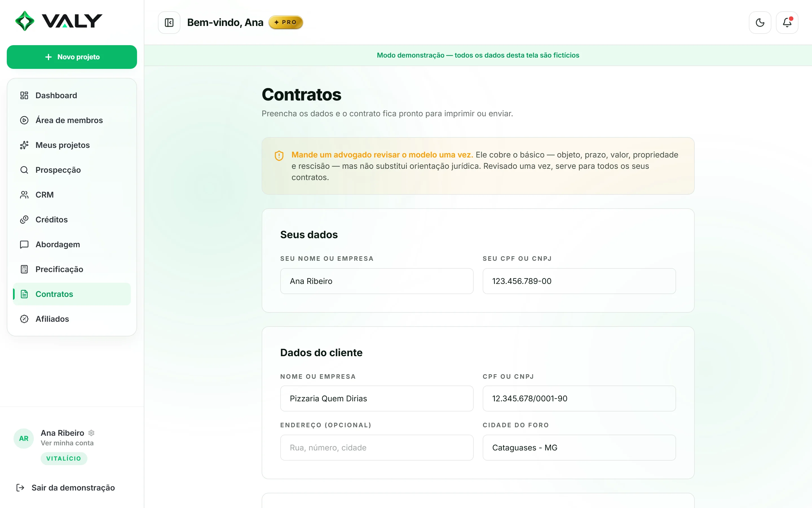The image size is (812, 508).
Task: Edit the Seu CPF ou CNPJ field
Action: tap(579, 281)
